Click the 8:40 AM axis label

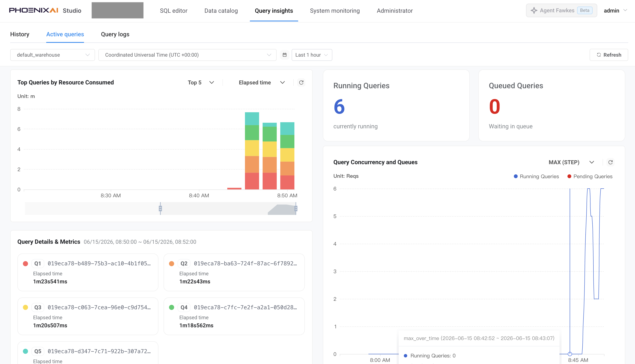click(x=199, y=196)
